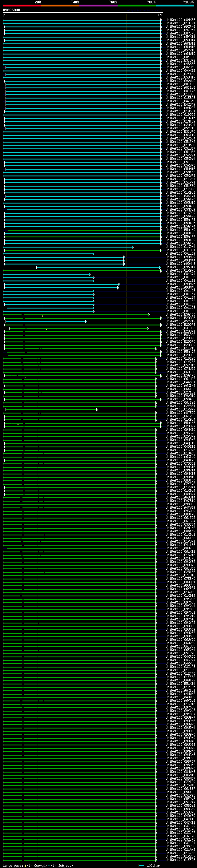Screen dimensions: 197x868
Task: Select the UniRef100_B3IUP2 label
Action: tap(180, 60)
